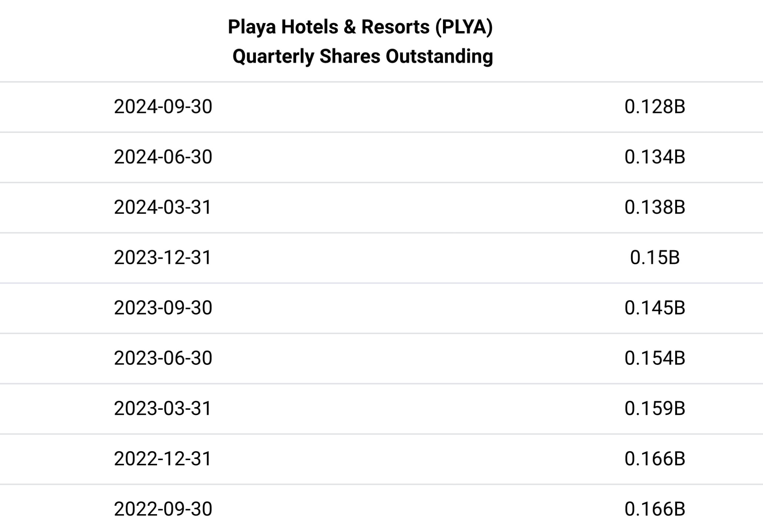Click the 2024-06-30 date row
The height and width of the screenshot is (532, 763).
pyautogui.click(x=163, y=157)
